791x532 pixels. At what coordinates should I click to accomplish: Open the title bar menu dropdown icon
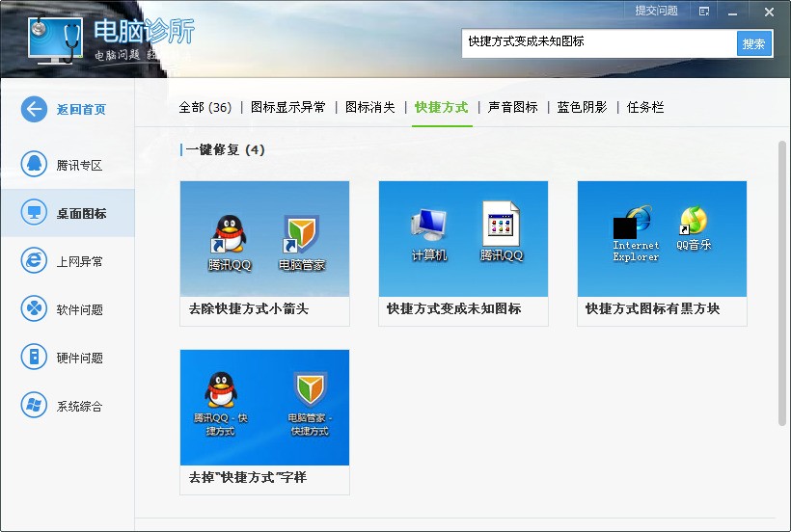704,12
